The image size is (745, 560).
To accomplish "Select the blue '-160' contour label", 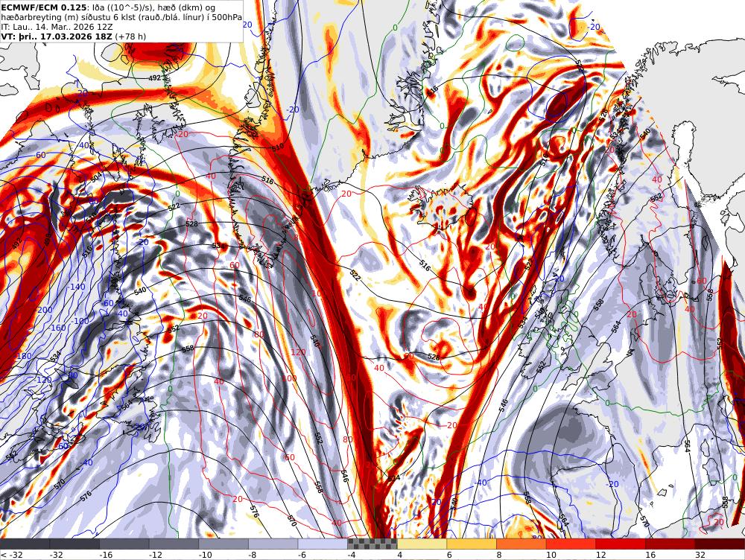I will [57, 328].
